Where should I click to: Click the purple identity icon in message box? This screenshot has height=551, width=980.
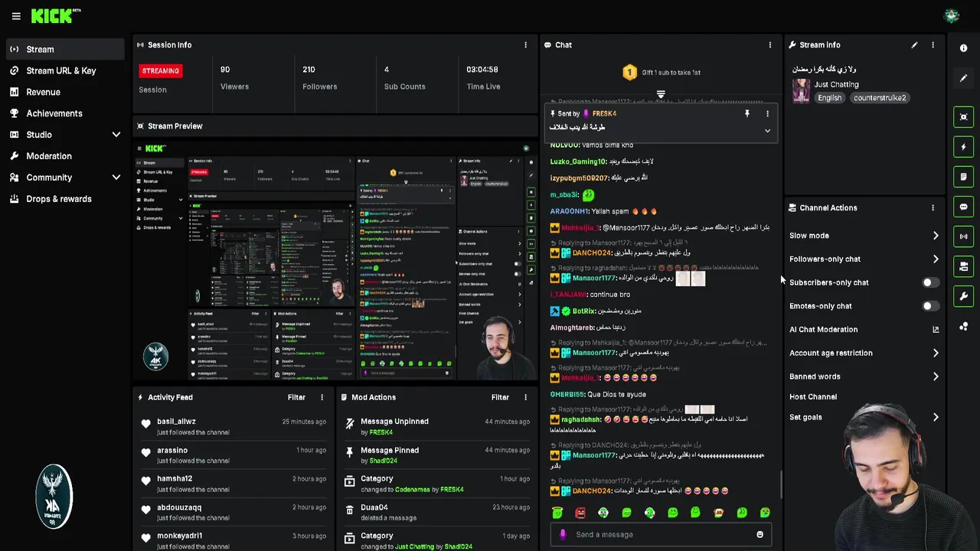[x=563, y=535]
